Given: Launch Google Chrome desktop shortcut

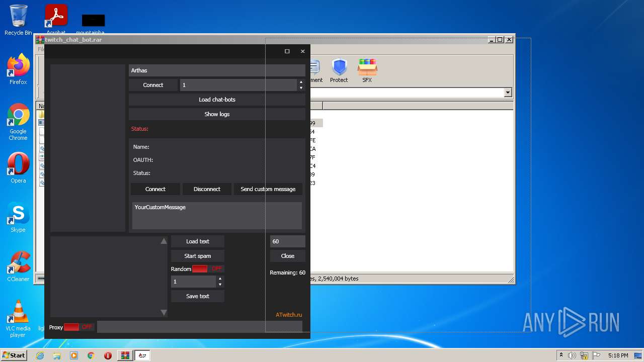Looking at the screenshot, I should click(x=18, y=122).
